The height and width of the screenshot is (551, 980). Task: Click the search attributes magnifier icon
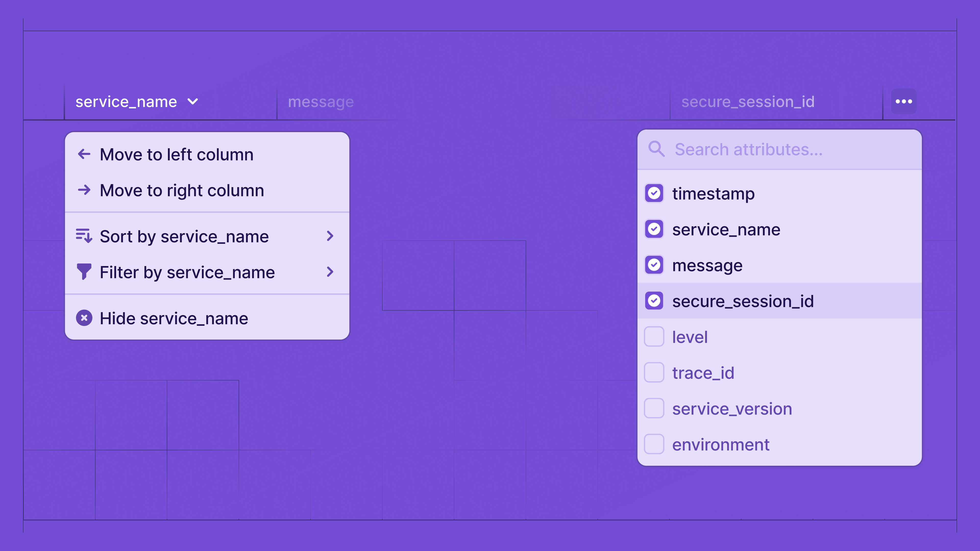tap(656, 149)
